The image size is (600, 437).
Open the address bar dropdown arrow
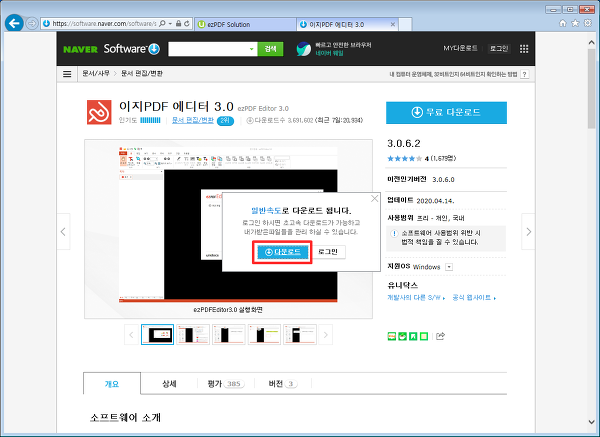(x=170, y=24)
